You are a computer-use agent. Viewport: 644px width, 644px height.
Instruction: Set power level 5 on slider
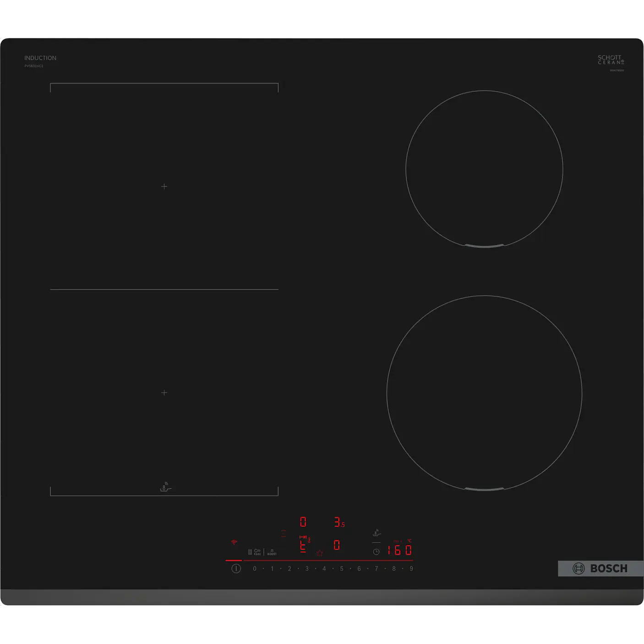(x=342, y=568)
